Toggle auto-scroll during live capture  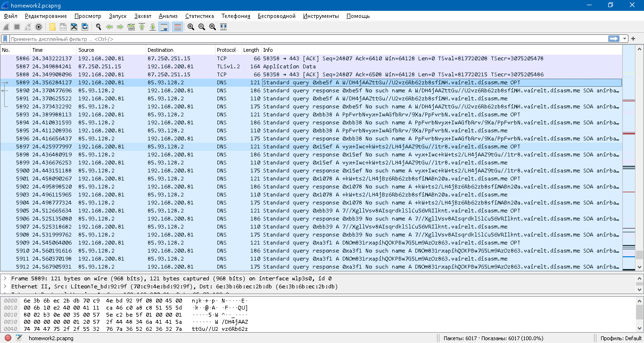[164, 27]
